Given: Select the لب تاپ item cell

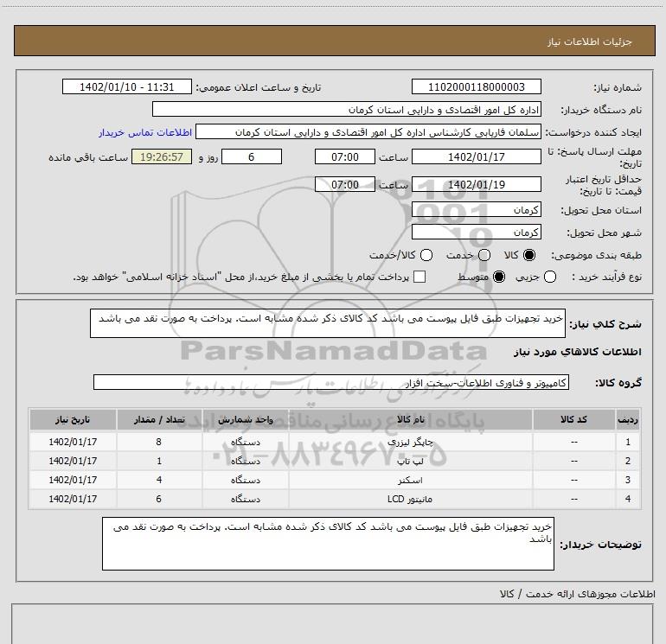Looking at the screenshot, I should (x=410, y=461).
